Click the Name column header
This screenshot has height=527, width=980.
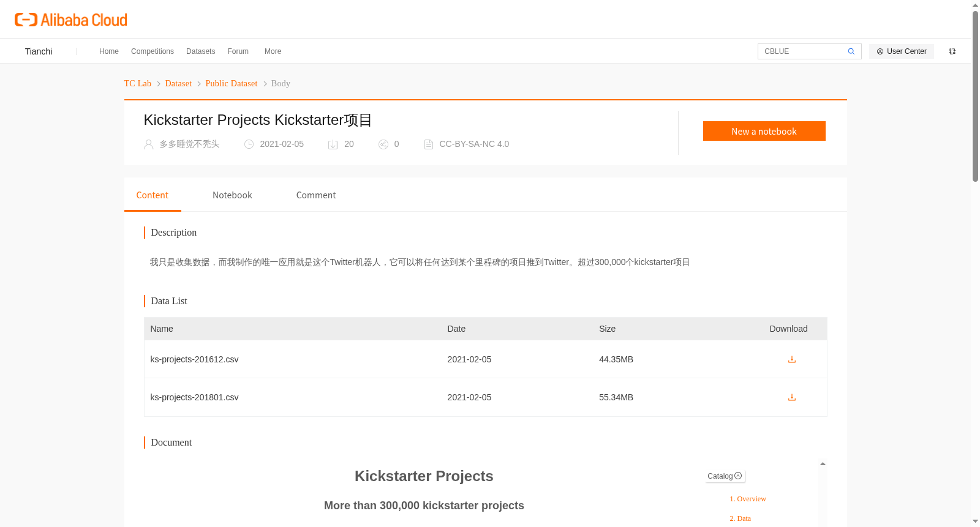tap(162, 329)
